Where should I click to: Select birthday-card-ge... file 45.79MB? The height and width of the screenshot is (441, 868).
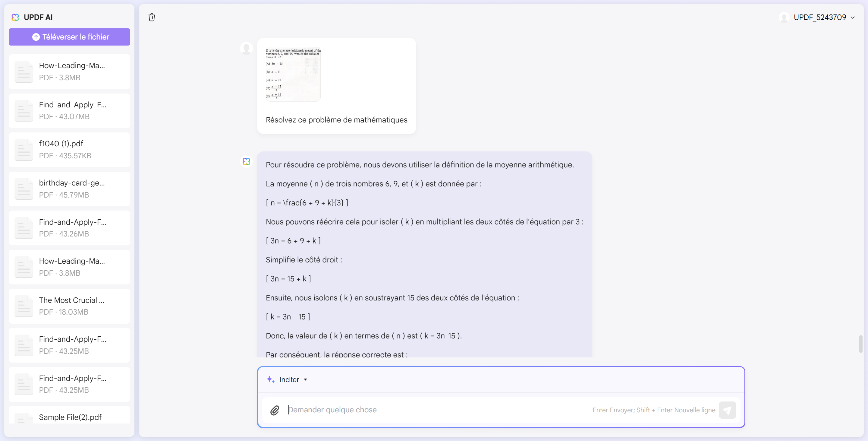tap(69, 189)
